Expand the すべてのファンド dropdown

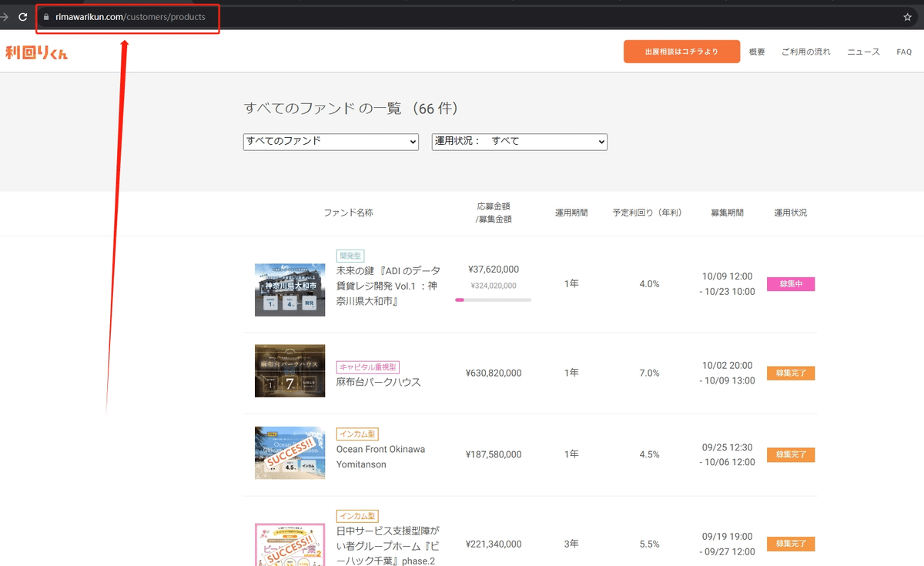(x=331, y=142)
